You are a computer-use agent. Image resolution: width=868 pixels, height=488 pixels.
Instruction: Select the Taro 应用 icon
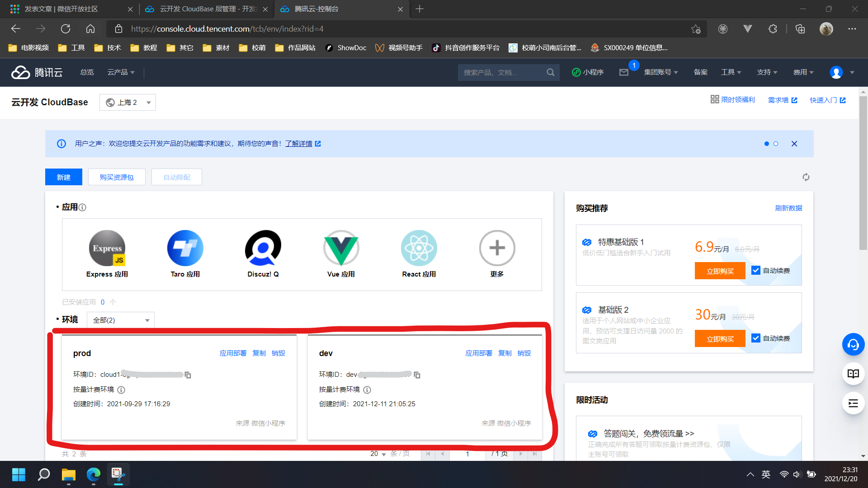185,248
